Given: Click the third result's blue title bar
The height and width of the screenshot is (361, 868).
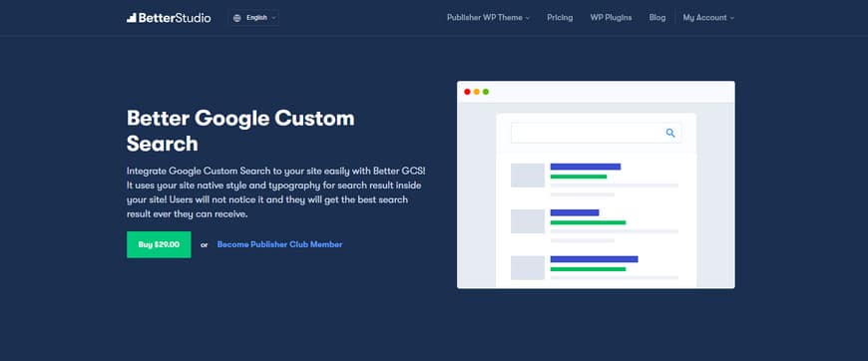Looking at the screenshot, I should (594, 259).
